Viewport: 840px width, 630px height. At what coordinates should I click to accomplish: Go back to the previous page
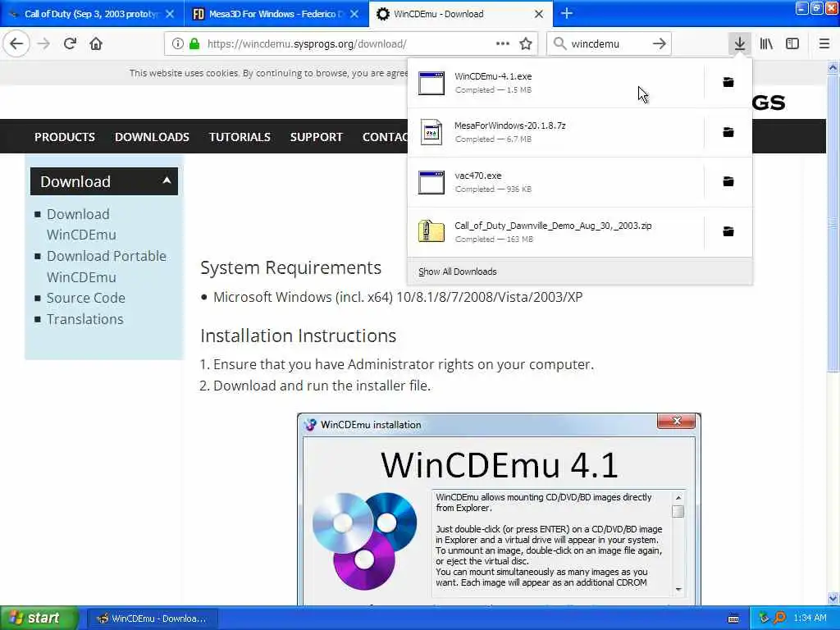16,43
